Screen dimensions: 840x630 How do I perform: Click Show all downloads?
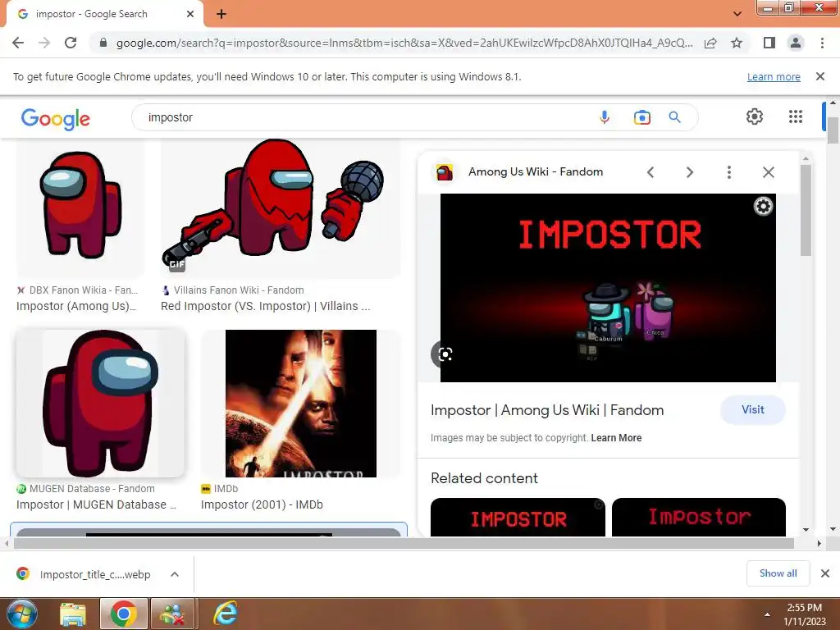(778, 573)
